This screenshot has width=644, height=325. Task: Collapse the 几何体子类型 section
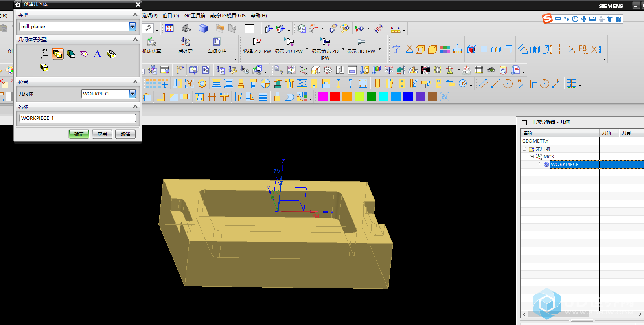pyautogui.click(x=135, y=39)
